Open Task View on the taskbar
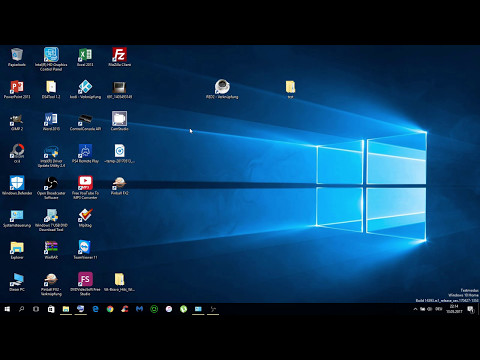Image resolution: width=480 pixels, height=360 pixels. 36,309
